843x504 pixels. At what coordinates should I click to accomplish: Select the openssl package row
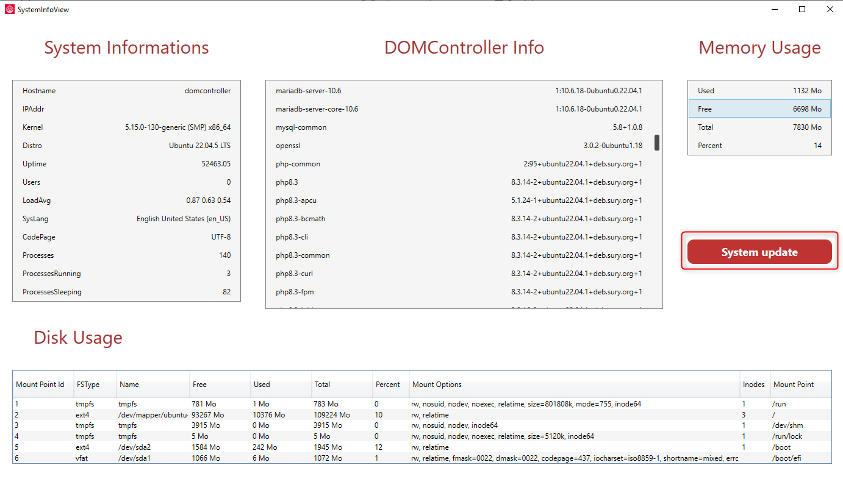pos(459,146)
